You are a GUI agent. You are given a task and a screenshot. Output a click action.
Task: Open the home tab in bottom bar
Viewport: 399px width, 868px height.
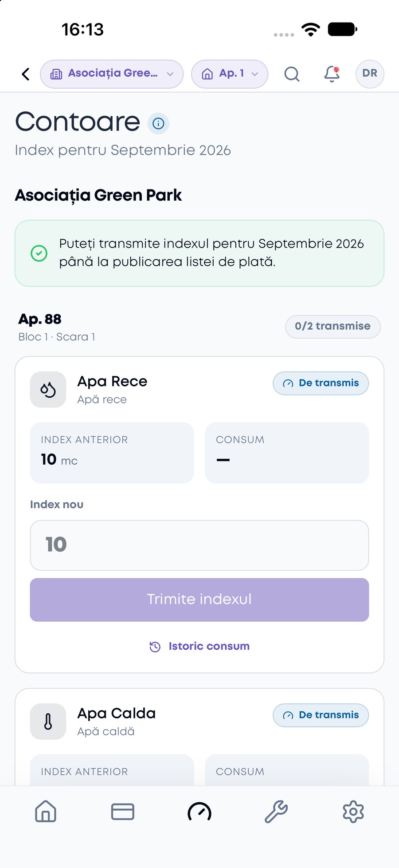46,812
